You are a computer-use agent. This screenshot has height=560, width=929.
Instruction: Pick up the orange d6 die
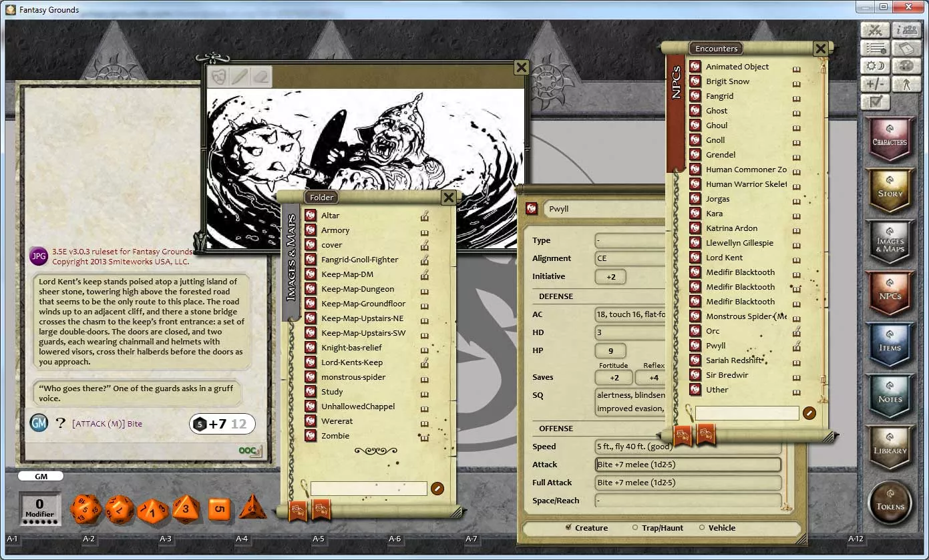(x=219, y=509)
